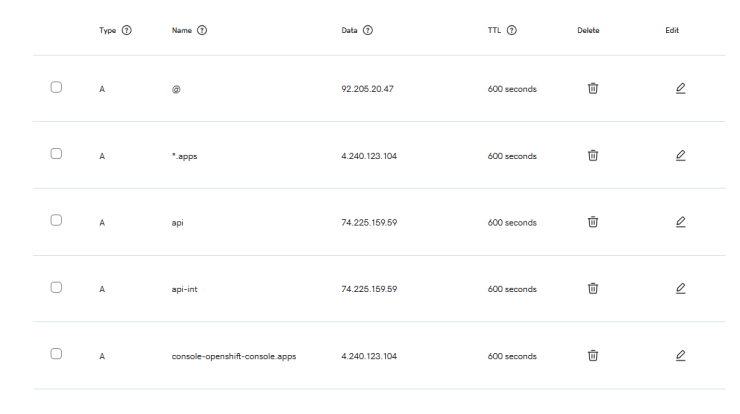The width and height of the screenshot is (740, 414).
Task: Click trash icon for api record
Action: tap(593, 222)
